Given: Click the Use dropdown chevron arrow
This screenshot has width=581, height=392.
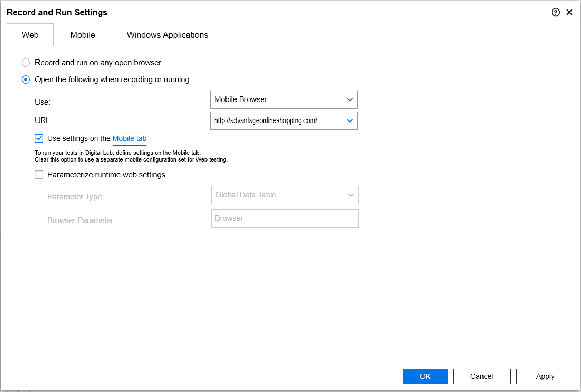Looking at the screenshot, I should pyautogui.click(x=349, y=100).
